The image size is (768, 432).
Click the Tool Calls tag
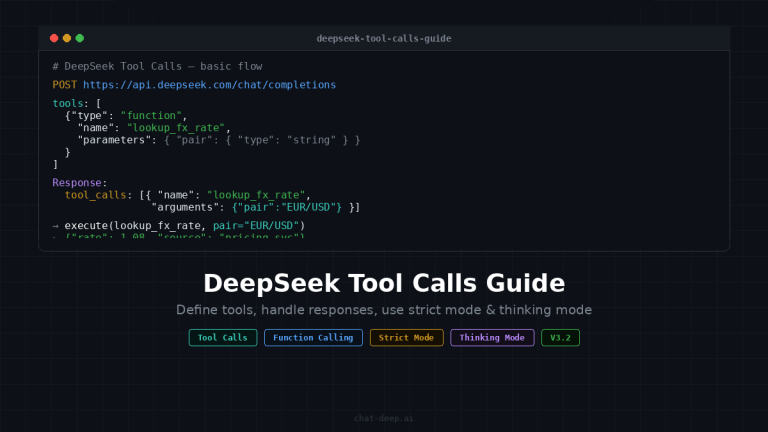(223, 337)
